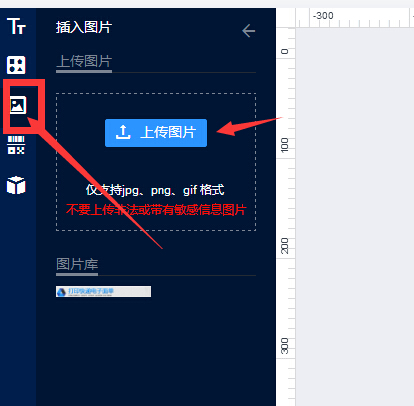
Task: Click the blank canvas area
Action: click(355, 217)
